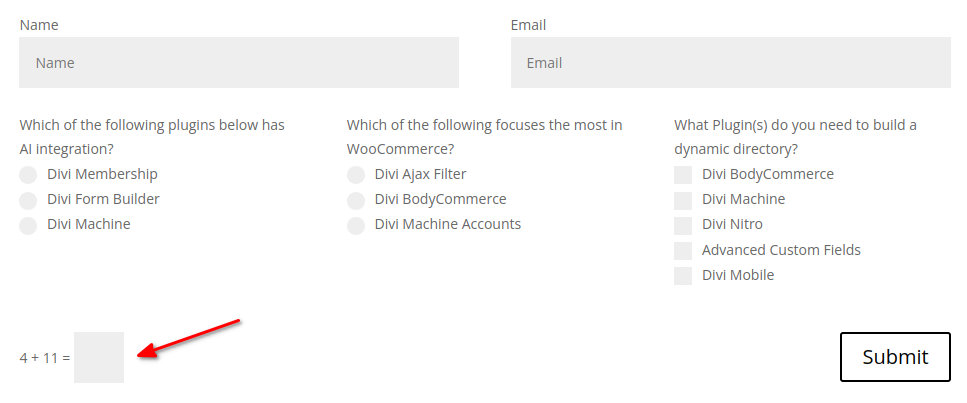967x403 pixels.
Task: Check the Divi BodyCommerce checkbox
Action: 683,175
